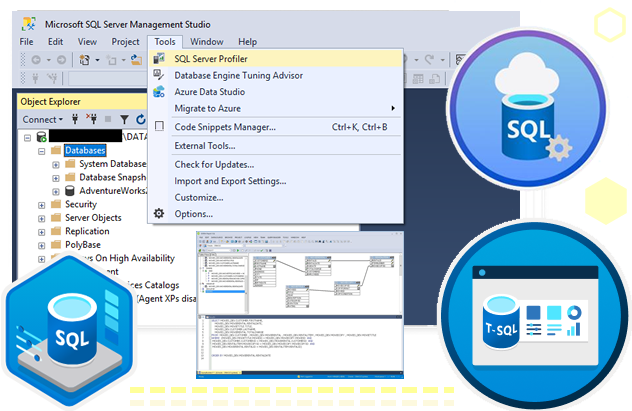
Task: Expand the System Databases folder
Action: [x=56, y=165]
